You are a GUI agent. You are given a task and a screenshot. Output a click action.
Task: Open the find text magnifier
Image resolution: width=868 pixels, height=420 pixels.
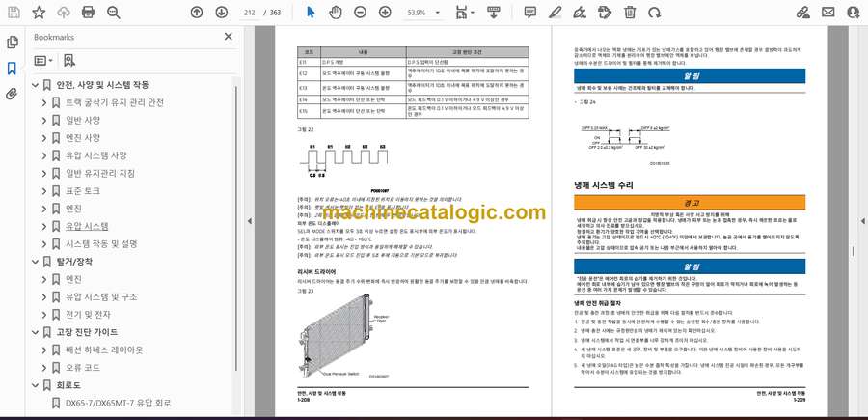[114, 13]
